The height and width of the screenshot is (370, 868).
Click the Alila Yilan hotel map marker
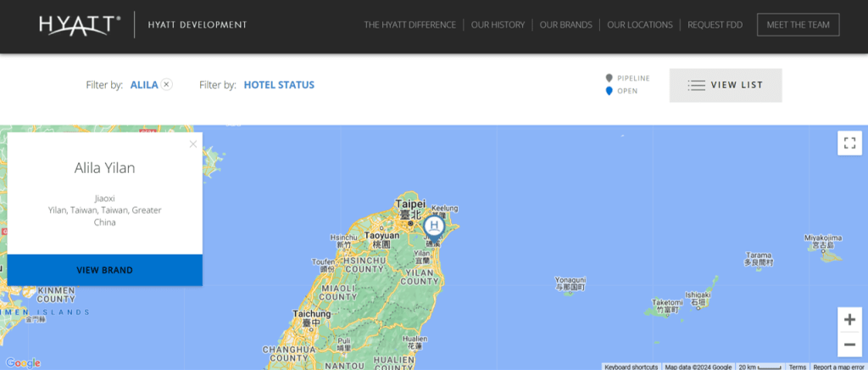tap(434, 227)
